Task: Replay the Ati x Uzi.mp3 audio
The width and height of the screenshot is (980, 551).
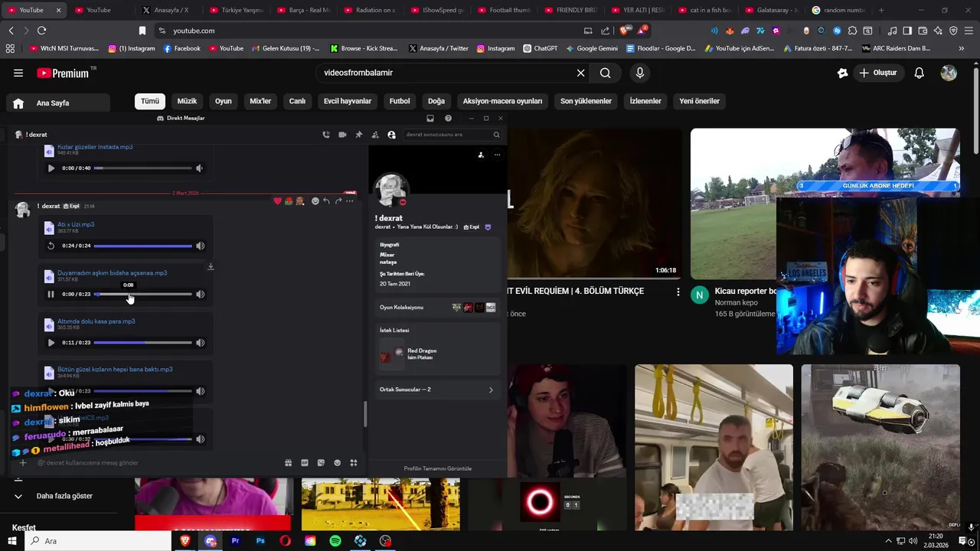Action: tap(51, 246)
